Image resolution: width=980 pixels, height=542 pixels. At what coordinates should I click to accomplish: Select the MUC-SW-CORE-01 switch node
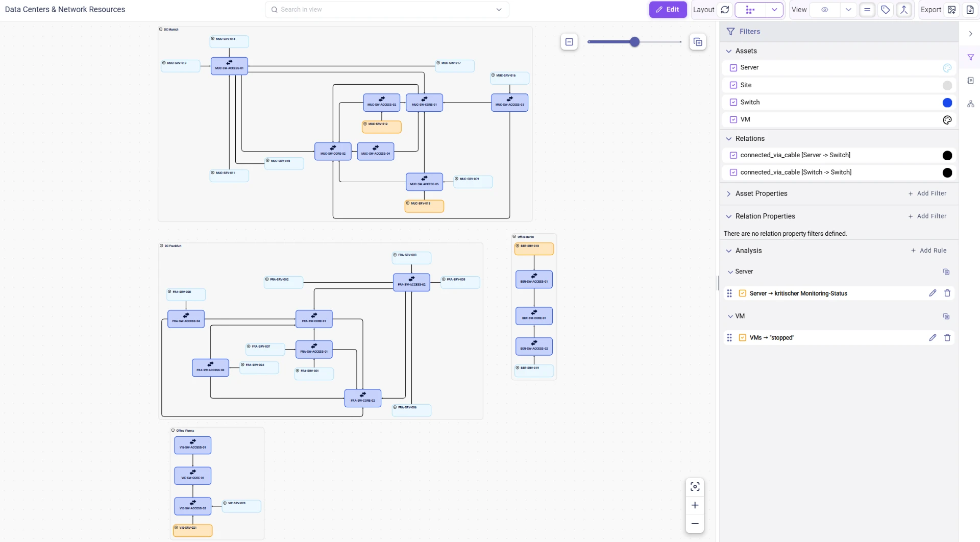[424, 103]
